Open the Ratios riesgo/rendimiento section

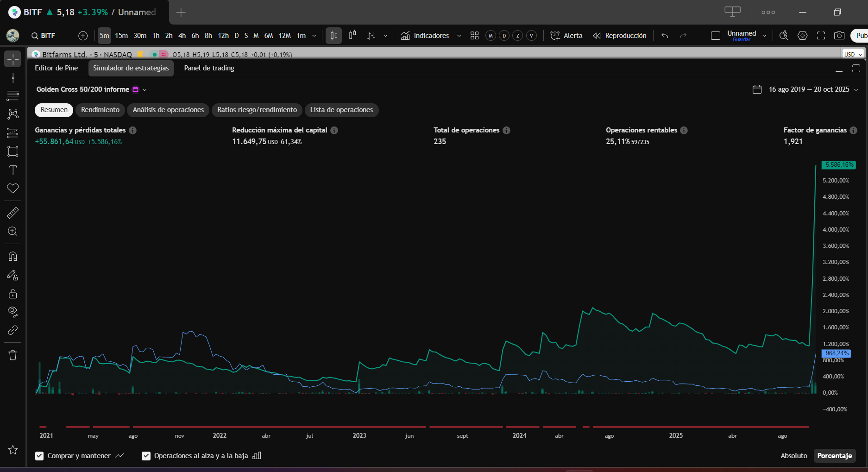coord(257,110)
